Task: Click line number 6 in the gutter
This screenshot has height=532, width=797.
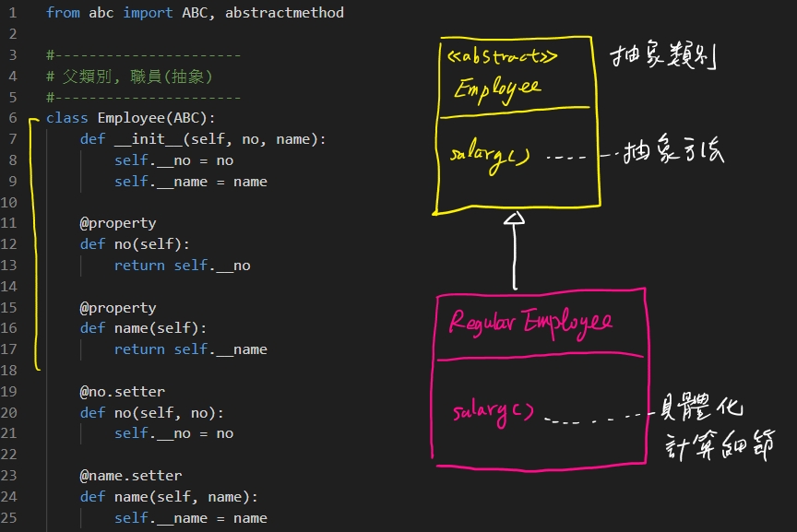Action: tap(12, 118)
